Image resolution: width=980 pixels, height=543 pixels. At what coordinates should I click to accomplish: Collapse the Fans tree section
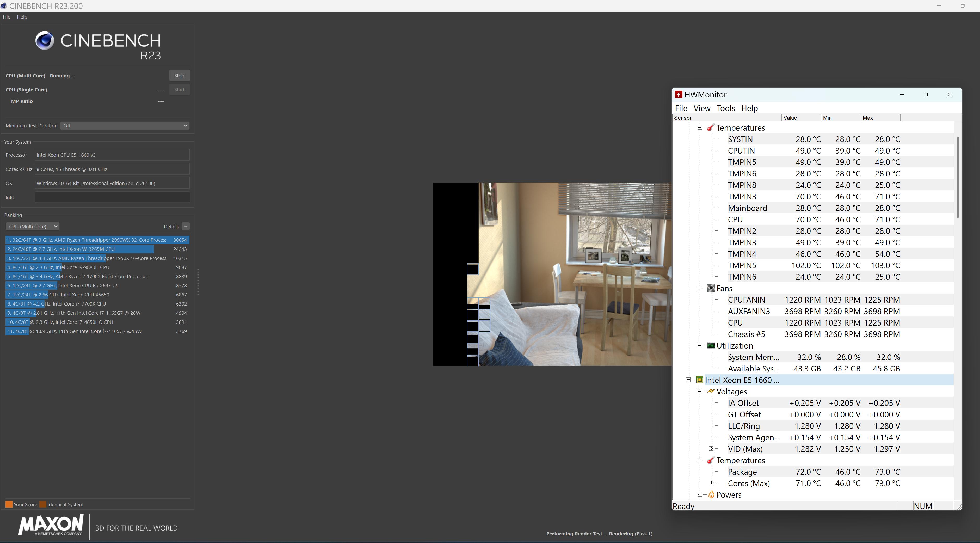coord(700,288)
